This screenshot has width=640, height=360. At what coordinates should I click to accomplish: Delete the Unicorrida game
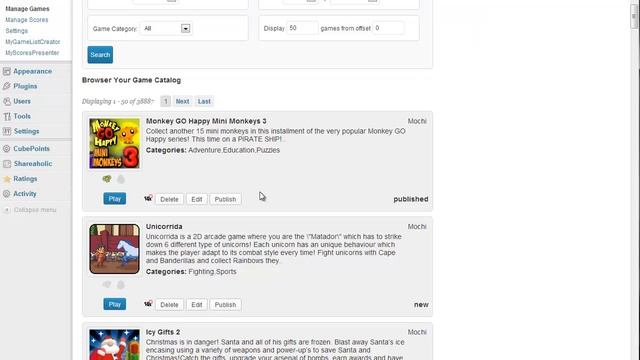(169, 304)
